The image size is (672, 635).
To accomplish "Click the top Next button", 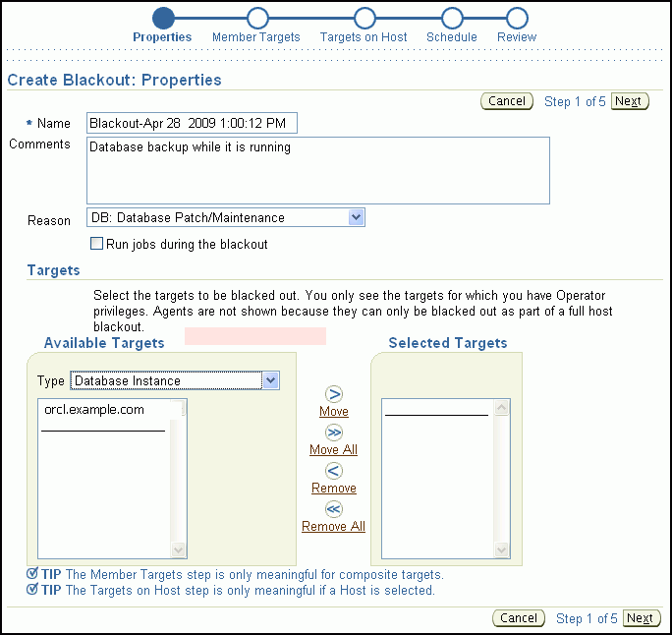I will coord(629,101).
